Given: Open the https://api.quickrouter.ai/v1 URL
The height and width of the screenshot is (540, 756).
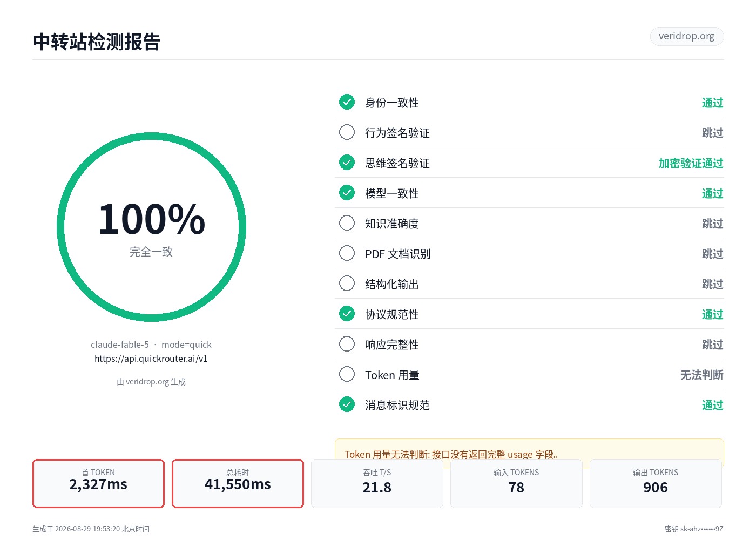Looking at the screenshot, I should [x=151, y=359].
